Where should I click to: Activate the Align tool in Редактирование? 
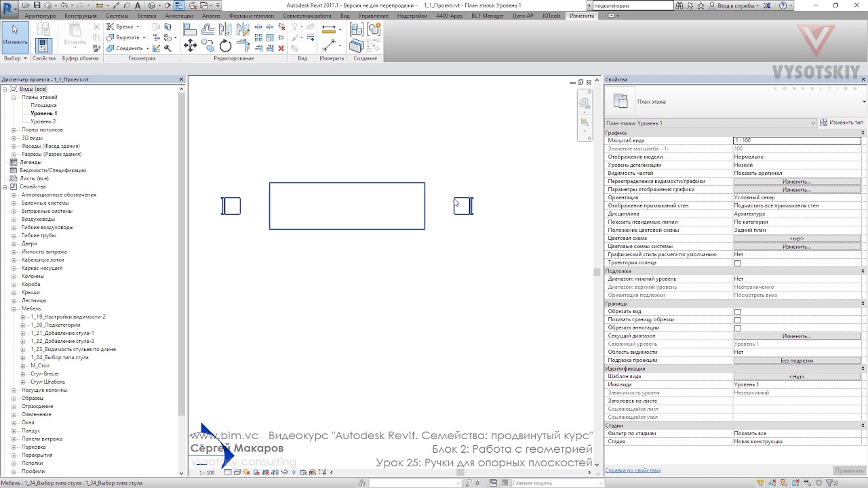tap(190, 30)
